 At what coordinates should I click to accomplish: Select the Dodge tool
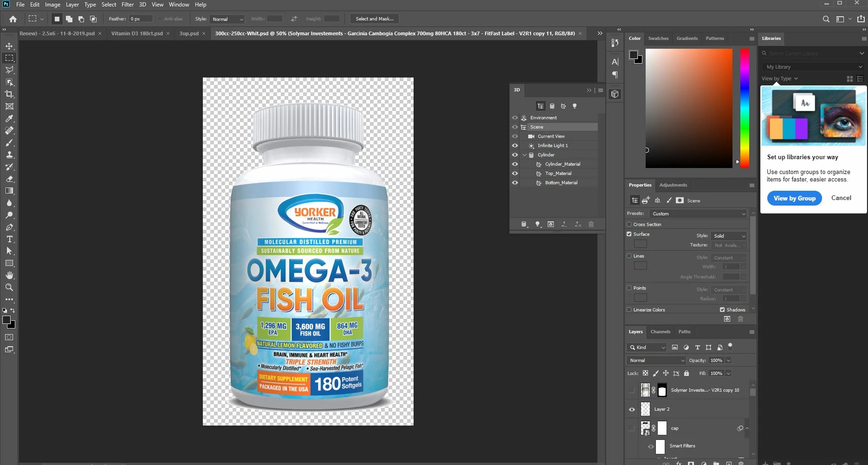[9, 215]
